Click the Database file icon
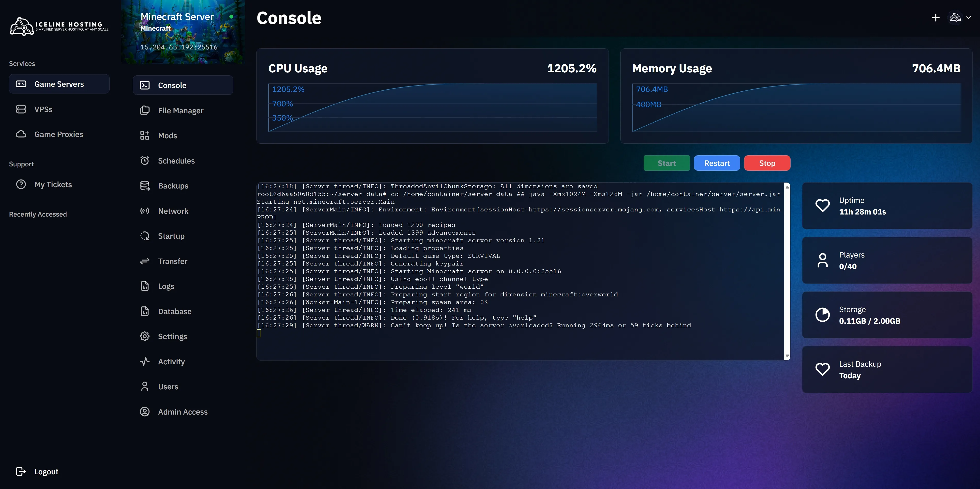Image resolution: width=980 pixels, height=489 pixels. pos(145,311)
